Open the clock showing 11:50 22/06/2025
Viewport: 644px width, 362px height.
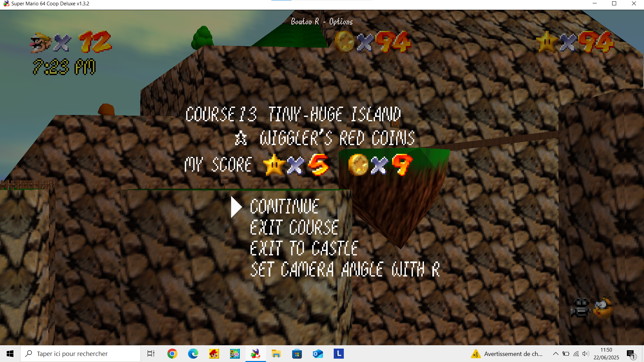point(606,354)
